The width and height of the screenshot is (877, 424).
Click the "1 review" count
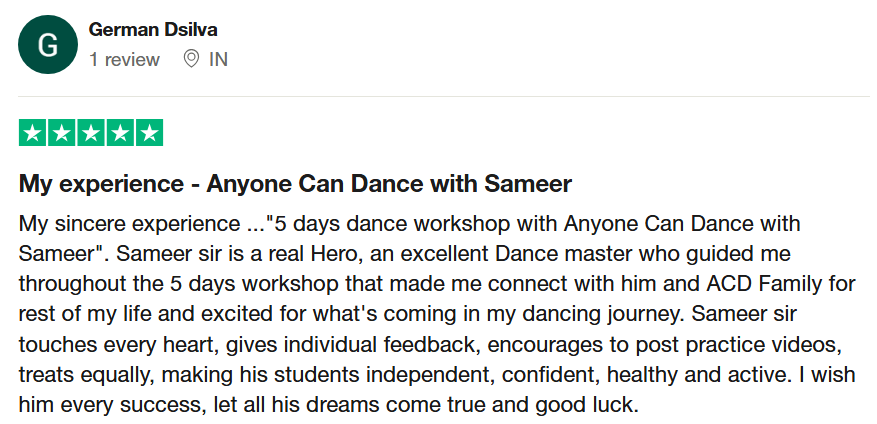(x=124, y=59)
